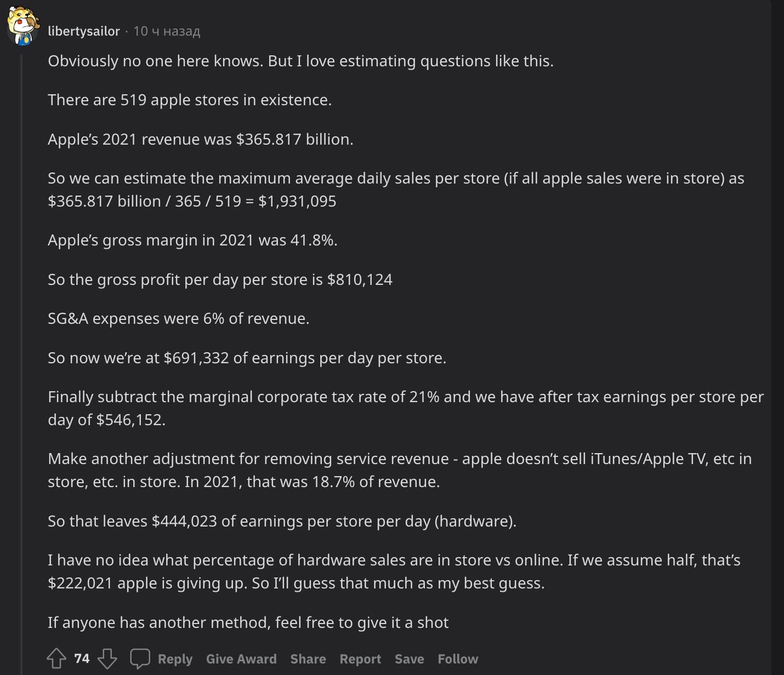The width and height of the screenshot is (784, 675).
Task: Report this comment
Action: (360, 659)
